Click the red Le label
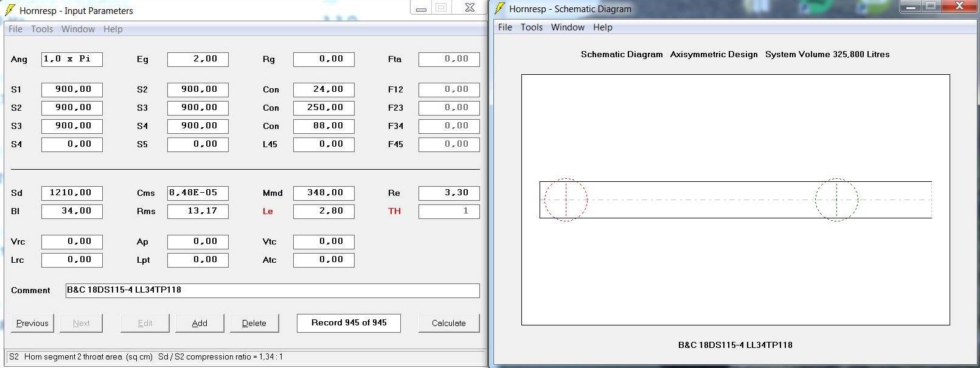The width and height of the screenshot is (980, 368). pyautogui.click(x=268, y=211)
